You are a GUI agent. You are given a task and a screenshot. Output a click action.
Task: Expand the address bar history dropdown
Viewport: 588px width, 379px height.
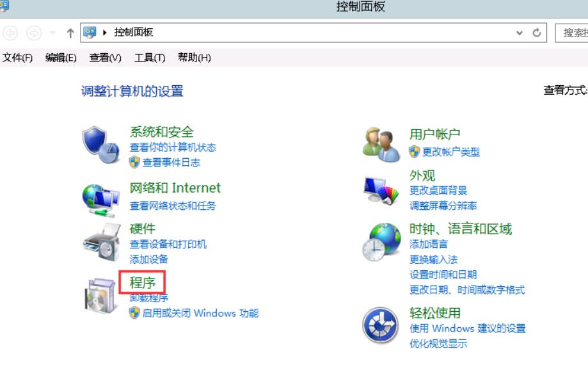520,33
